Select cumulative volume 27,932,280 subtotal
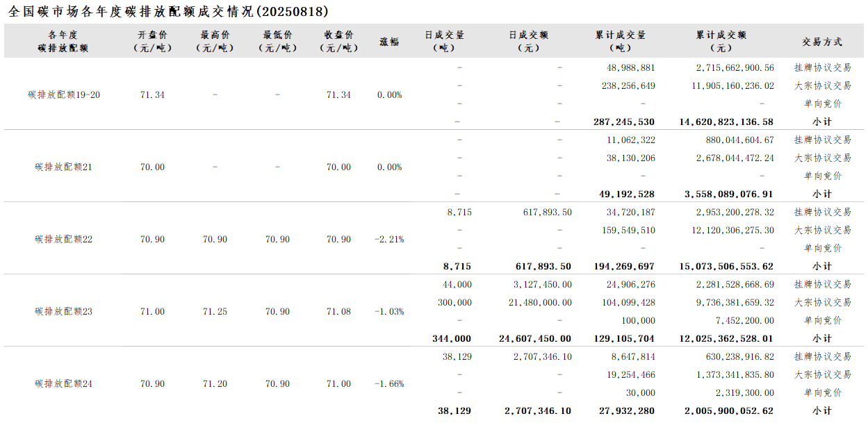 tap(624, 411)
